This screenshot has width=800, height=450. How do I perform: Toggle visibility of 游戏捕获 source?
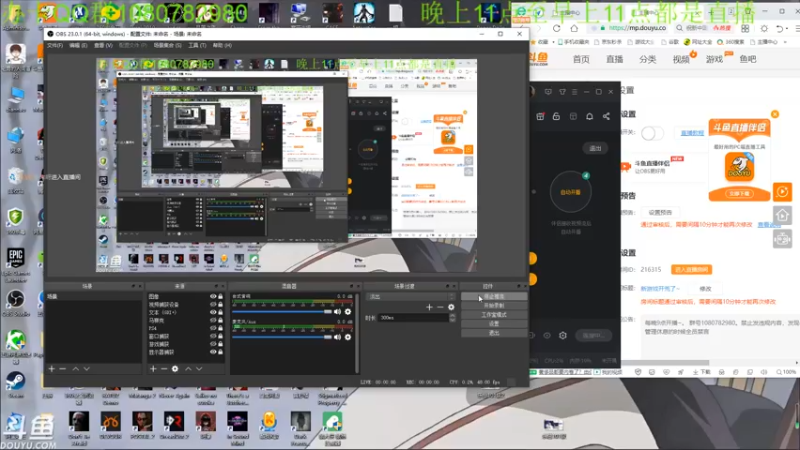(x=213, y=344)
